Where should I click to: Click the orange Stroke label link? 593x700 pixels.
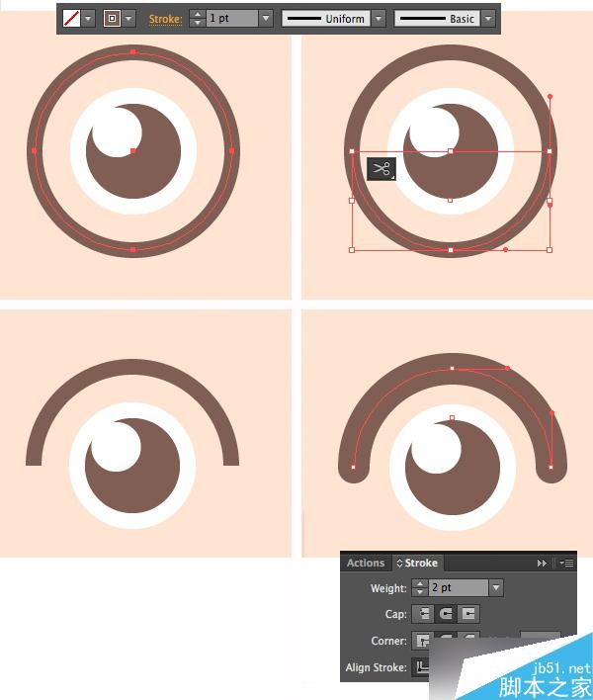point(165,19)
